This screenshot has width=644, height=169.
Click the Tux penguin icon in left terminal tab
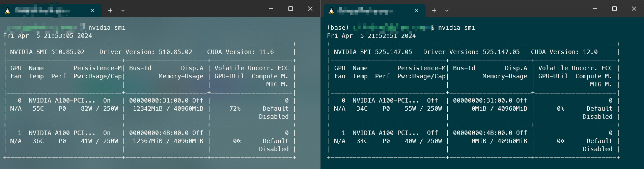point(7,10)
